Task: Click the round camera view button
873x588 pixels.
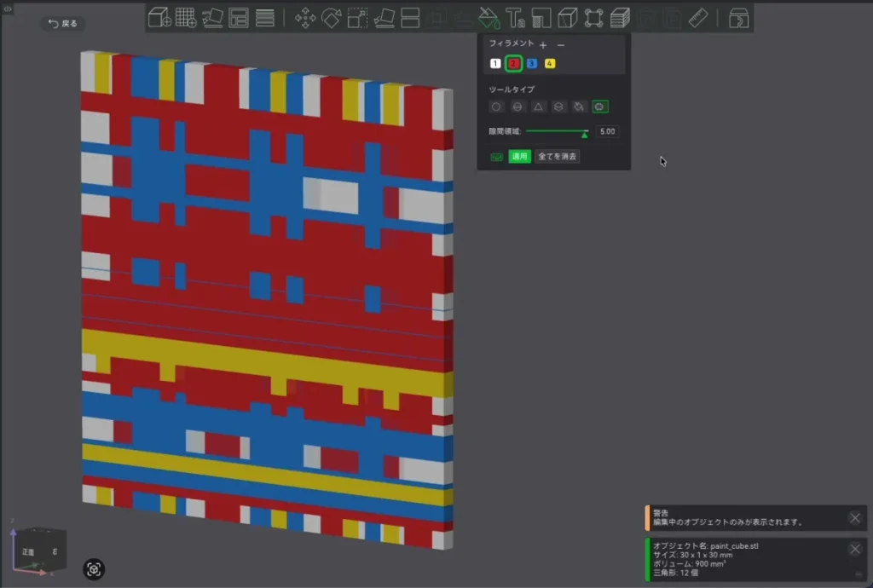Action: tap(94, 569)
